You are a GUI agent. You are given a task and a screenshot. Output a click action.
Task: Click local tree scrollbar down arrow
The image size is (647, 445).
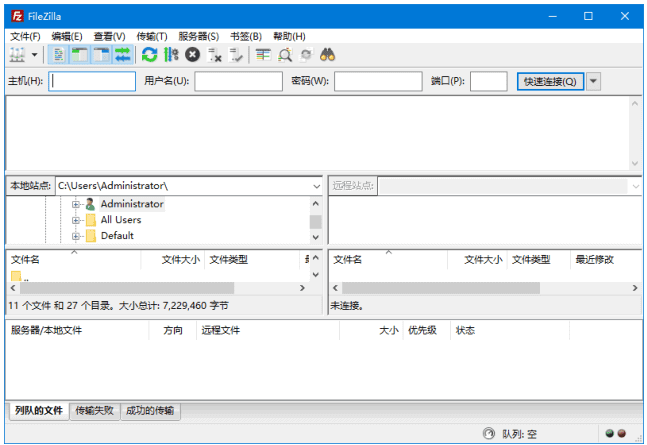(x=315, y=237)
